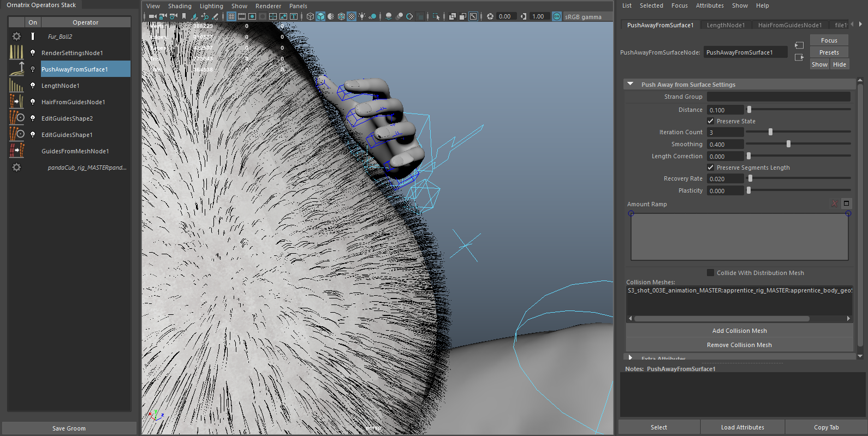Viewport: 868px width, 436px height.
Task: Click the select camera icon in viewport toolbar
Action: 152,16
